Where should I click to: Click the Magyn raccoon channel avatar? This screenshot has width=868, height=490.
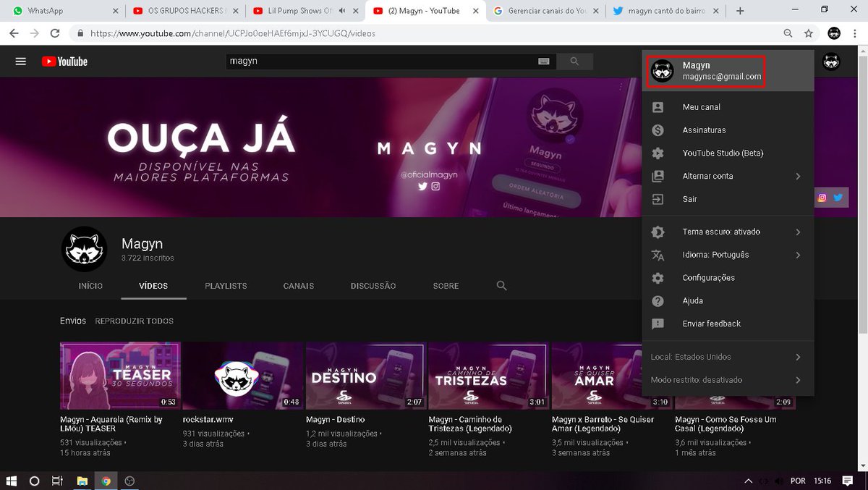click(84, 250)
